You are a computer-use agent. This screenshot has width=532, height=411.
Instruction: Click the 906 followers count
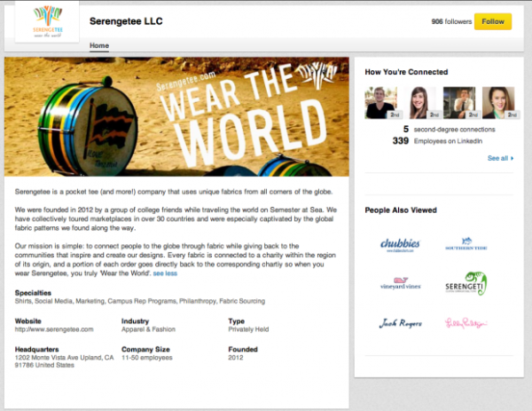point(451,21)
